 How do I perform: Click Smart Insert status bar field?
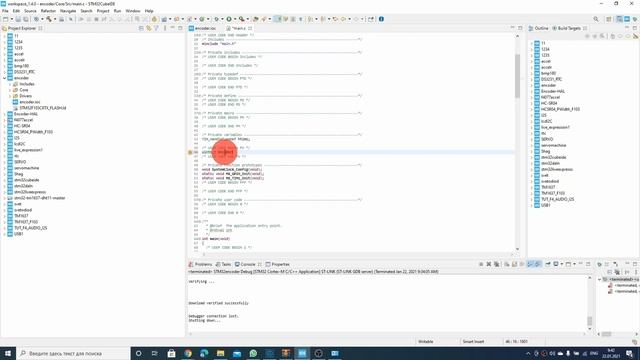473,341
